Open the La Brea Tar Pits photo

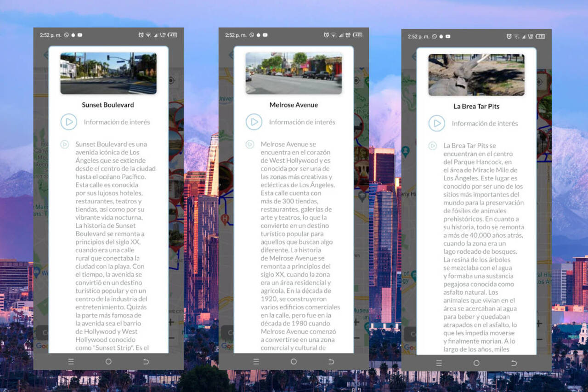pos(476,74)
